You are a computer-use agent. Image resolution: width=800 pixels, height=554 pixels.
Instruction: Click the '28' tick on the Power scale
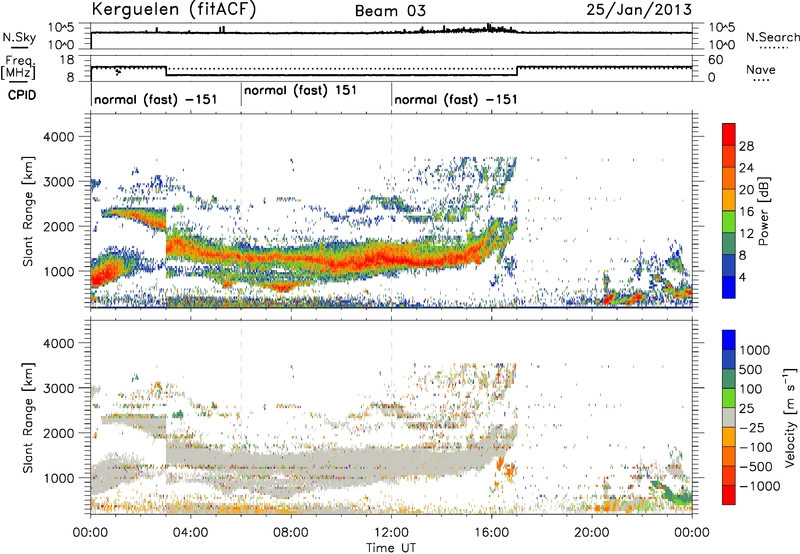(746, 146)
